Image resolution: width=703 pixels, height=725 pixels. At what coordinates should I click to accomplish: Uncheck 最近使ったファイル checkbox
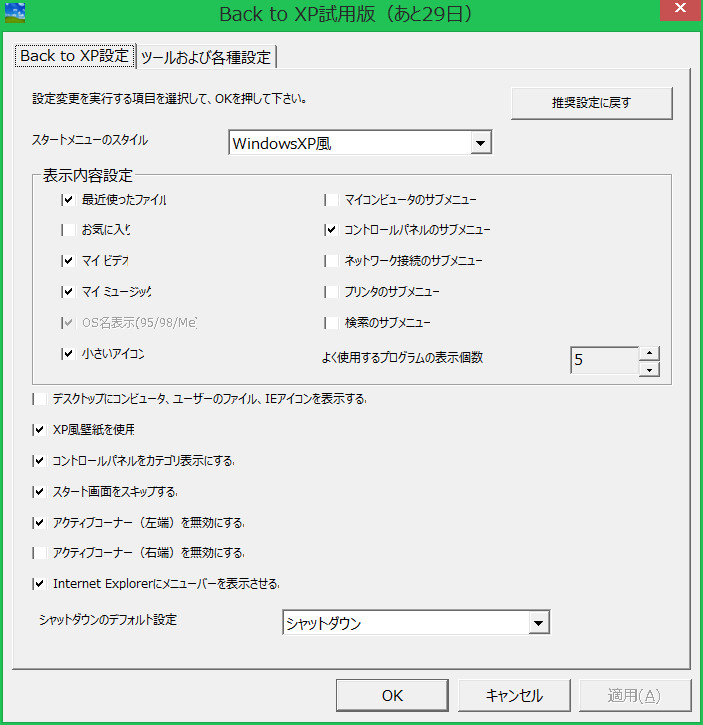68,200
